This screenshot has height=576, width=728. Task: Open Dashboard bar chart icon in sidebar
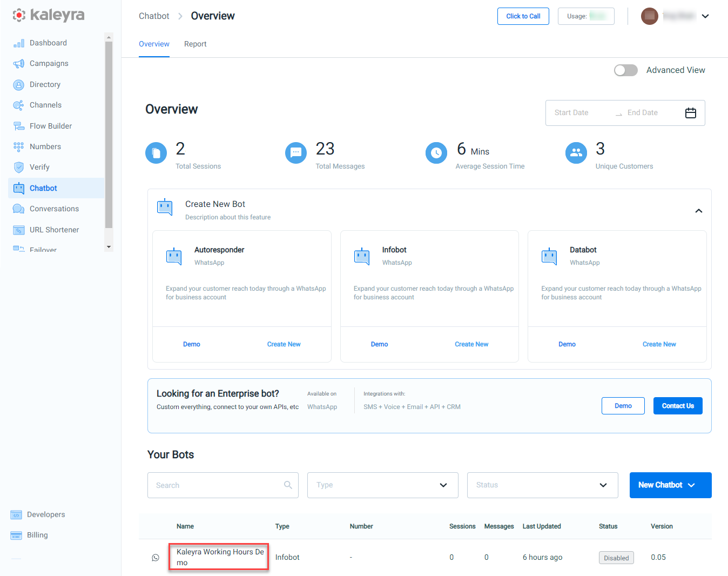[19, 43]
